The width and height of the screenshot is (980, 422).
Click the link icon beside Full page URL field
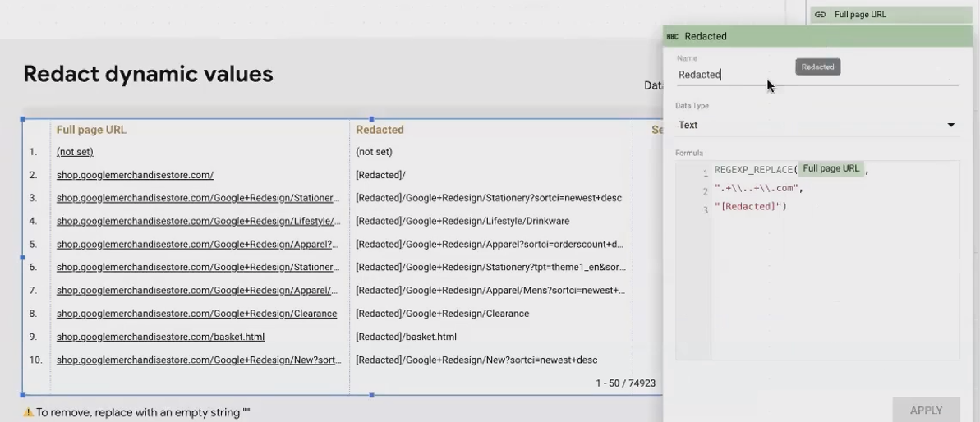coord(821,14)
